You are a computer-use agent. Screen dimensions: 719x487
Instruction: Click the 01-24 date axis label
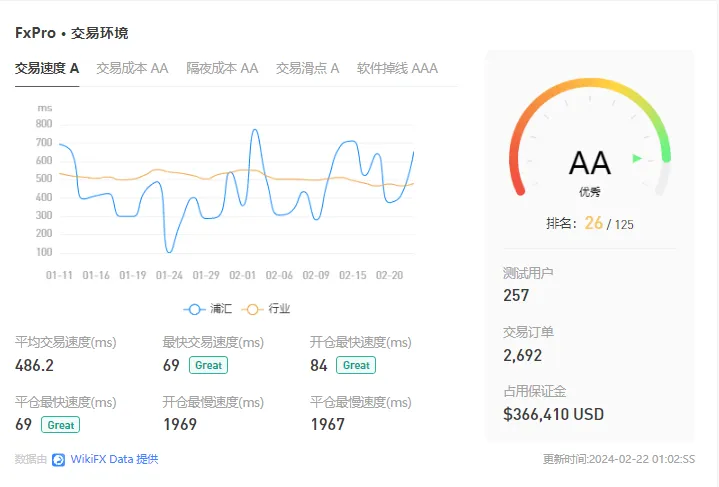(x=169, y=275)
